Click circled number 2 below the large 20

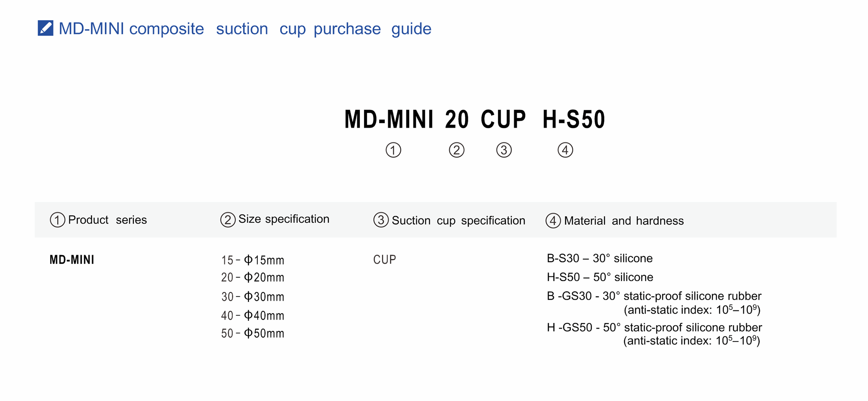tap(456, 150)
